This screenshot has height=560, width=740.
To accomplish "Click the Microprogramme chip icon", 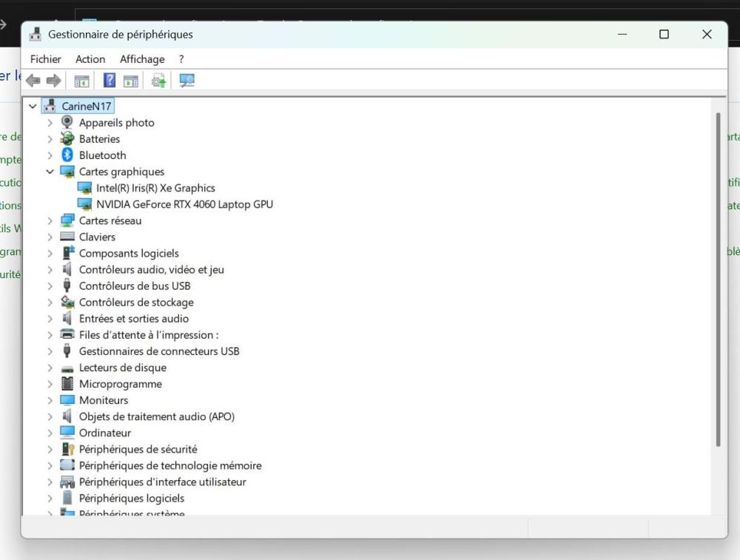I will [67, 383].
